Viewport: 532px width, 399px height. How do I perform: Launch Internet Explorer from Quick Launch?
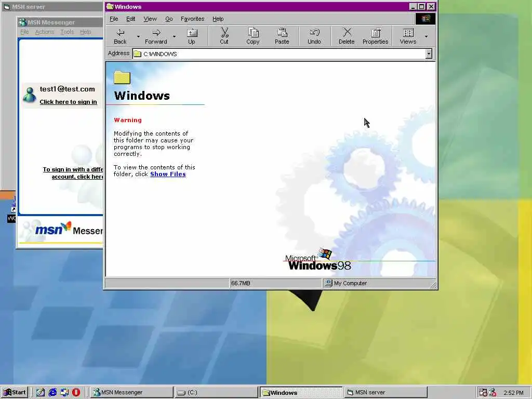[52, 393]
